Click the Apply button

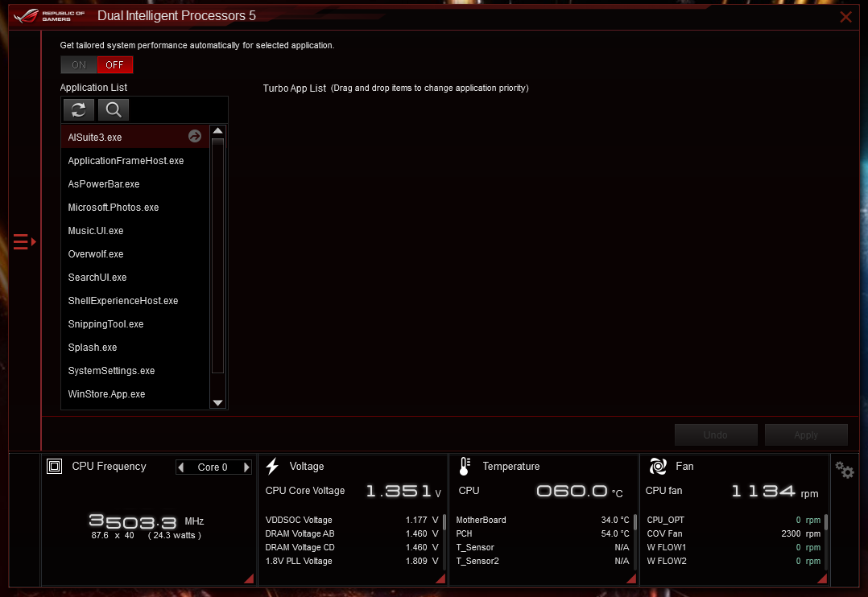click(x=806, y=435)
